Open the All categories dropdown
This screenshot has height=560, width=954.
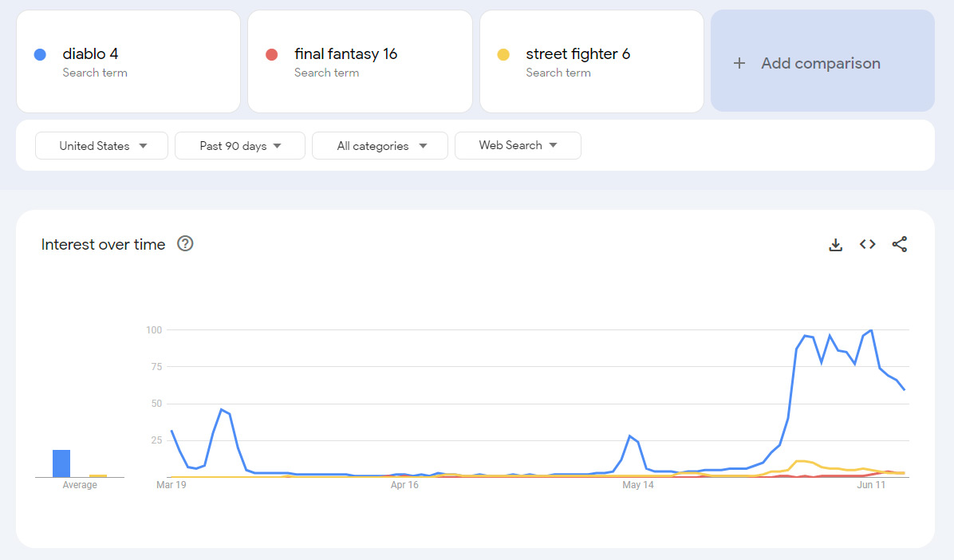click(381, 146)
